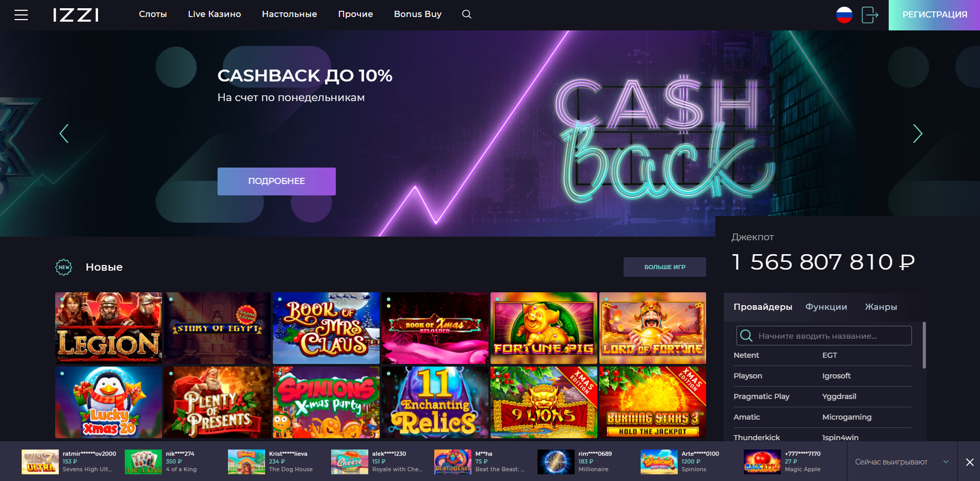
Task: Open the Legion game thumbnail
Action: (x=108, y=328)
